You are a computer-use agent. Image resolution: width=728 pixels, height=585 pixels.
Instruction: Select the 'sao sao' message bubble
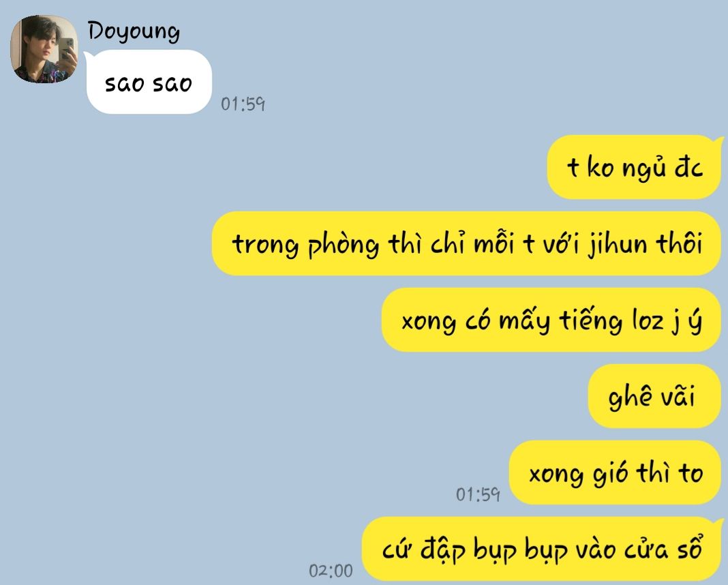point(149,82)
